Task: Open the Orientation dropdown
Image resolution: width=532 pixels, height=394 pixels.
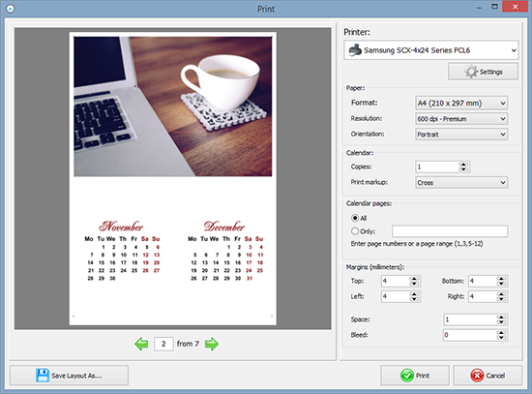Action: (x=461, y=135)
